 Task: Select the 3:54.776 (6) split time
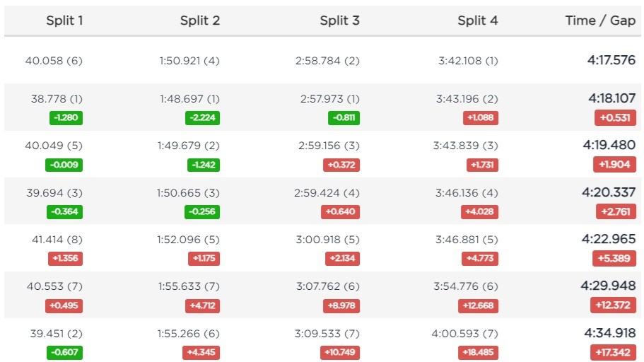[466, 286]
